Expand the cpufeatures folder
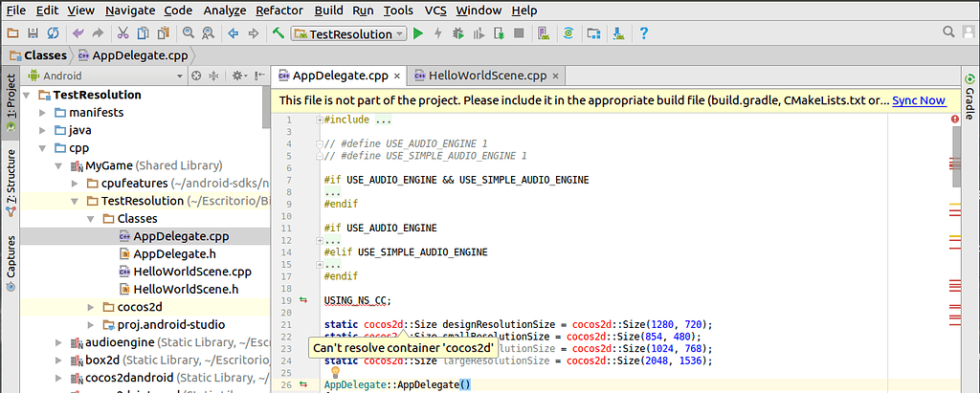 point(75,184)
